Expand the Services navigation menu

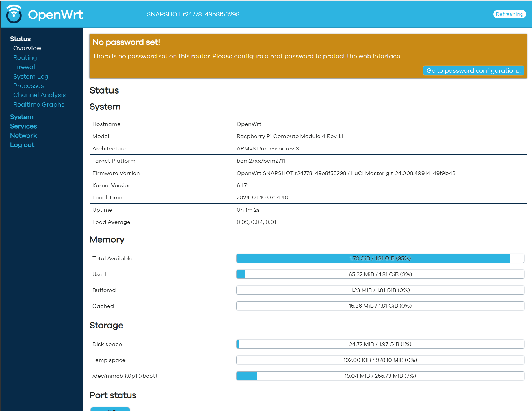point(23,126)
